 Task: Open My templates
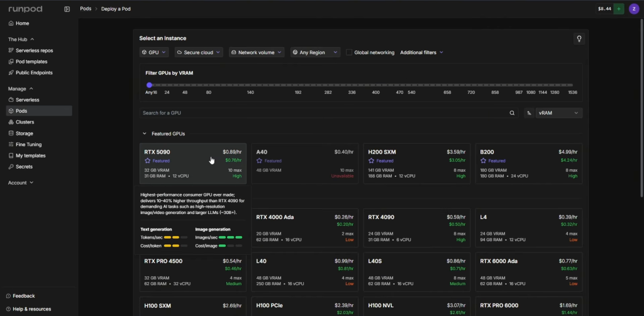coord(30,155)
